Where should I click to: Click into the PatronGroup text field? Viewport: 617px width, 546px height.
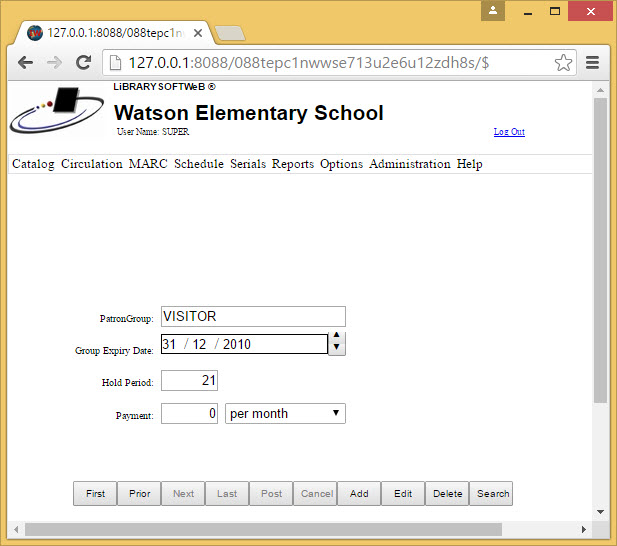pos(252,317)
